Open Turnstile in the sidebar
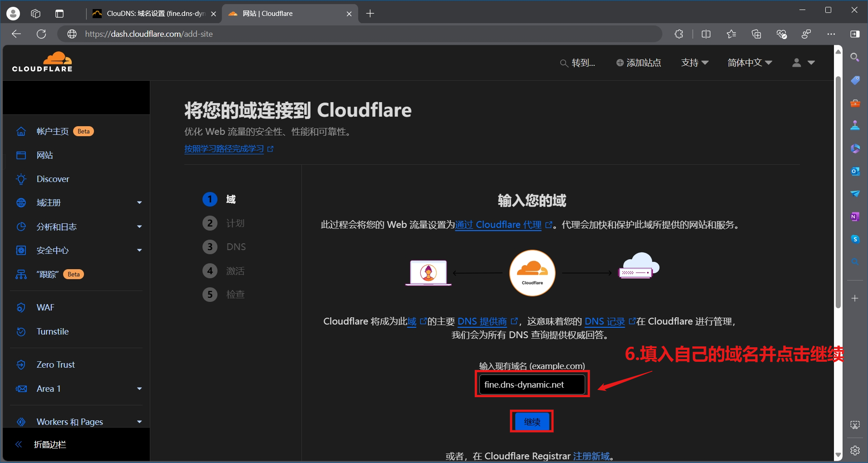The height and width of the screenshot is (463, 868). point(52,331)
